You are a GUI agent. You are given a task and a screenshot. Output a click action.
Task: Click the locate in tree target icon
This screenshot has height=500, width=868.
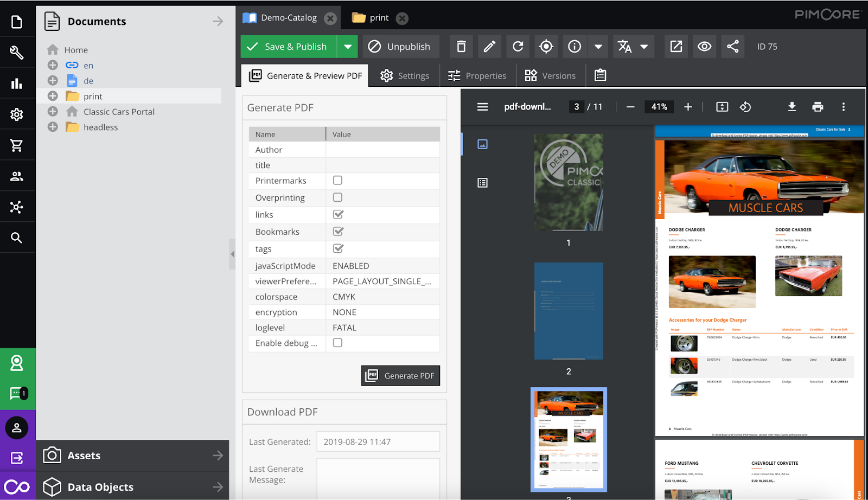[x=546, y=47]
